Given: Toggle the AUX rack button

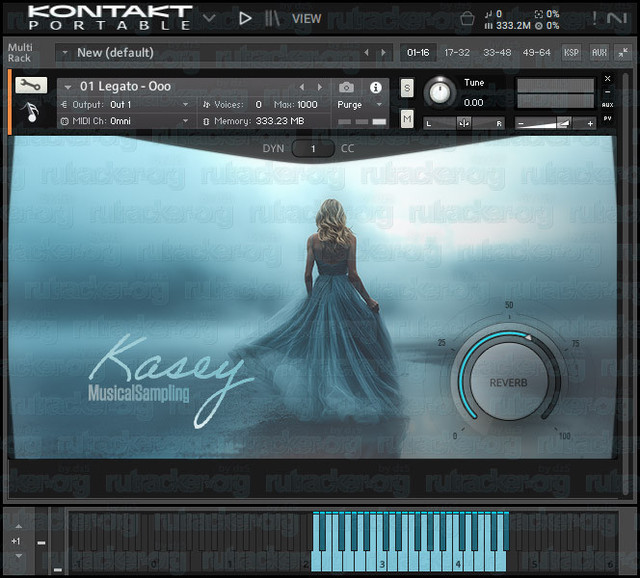Looking at the screenshot, I should coord(599,53).
